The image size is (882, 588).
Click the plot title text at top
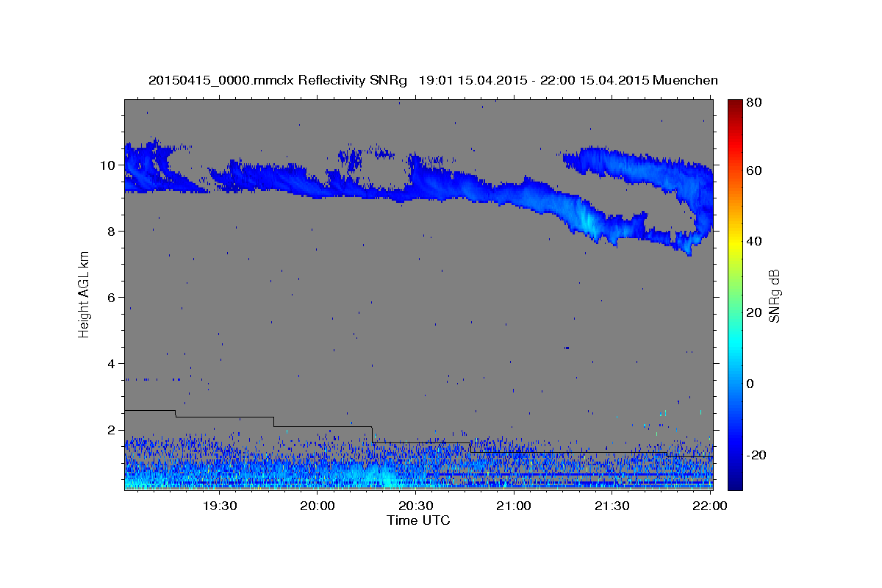point(433,80)
